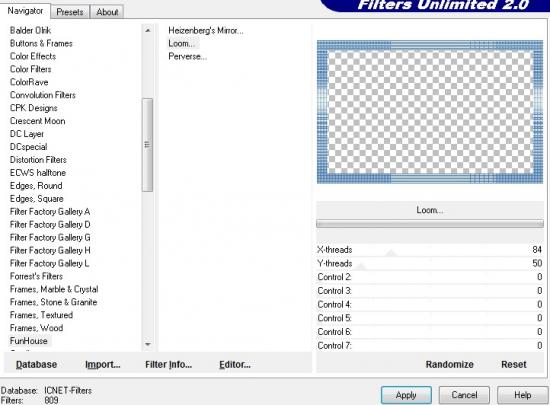Click the category list scrollbar thumb

147,145
